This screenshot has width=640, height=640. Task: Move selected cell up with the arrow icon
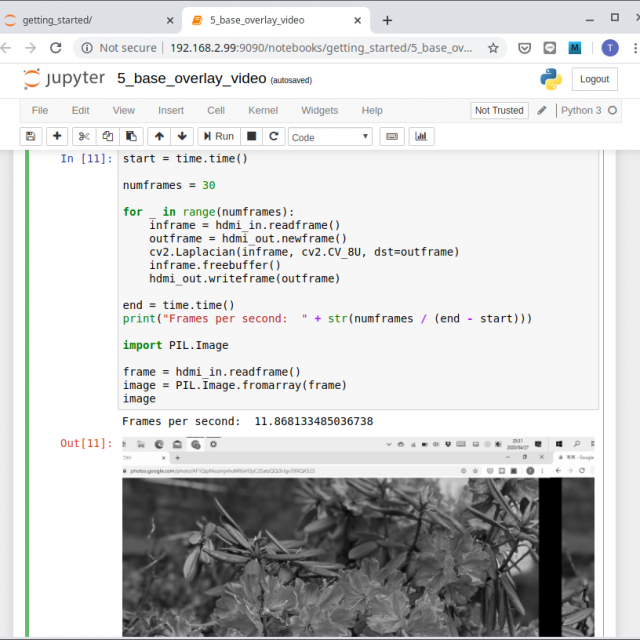click(x=159, y=136)
